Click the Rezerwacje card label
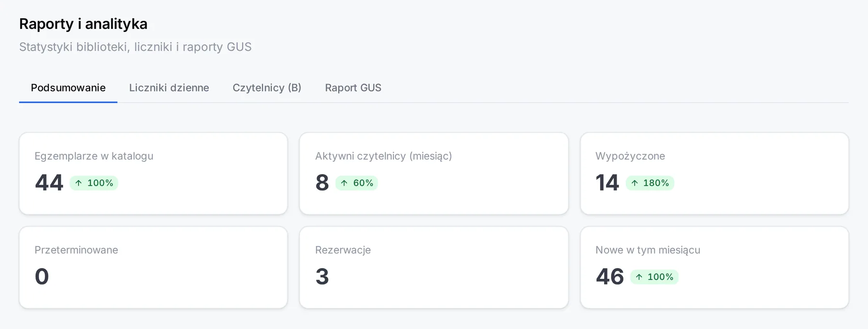Viewport: 868px width, 329px height. 343,250
